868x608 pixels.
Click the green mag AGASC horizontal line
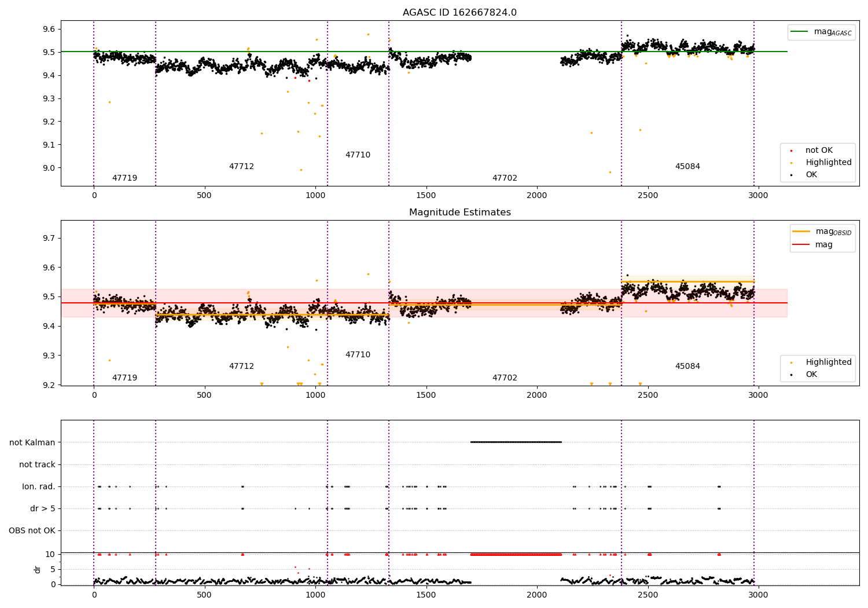pos(424,52)
